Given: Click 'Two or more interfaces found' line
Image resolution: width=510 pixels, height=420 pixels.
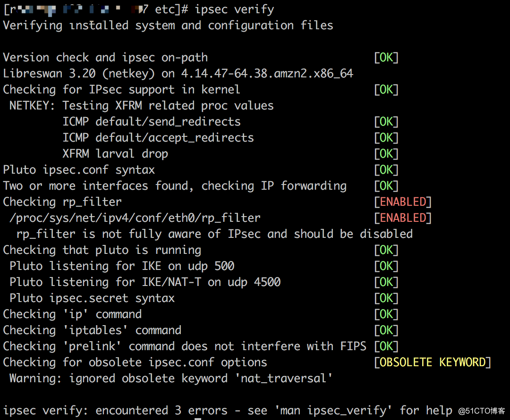Looking at the screenshot, I should [x=175, y=185].
